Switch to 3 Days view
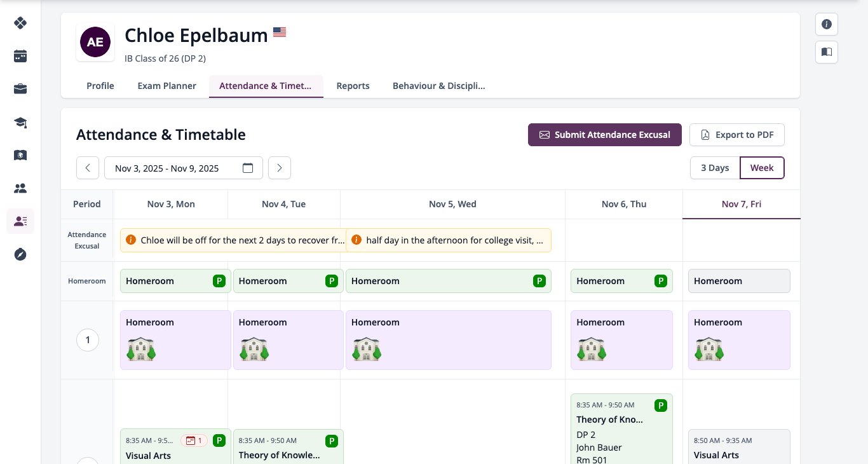This screenshot has width=868, height=464. pos(715,168)
